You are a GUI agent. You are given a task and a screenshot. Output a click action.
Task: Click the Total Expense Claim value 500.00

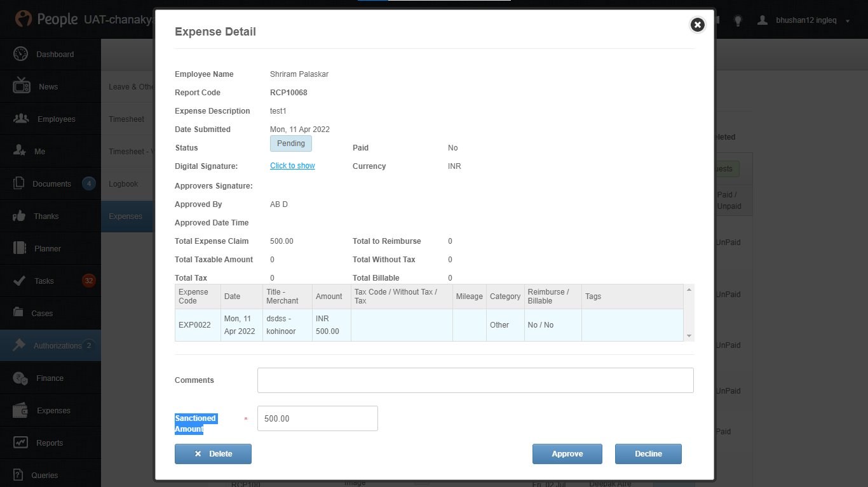coord(281,241)
